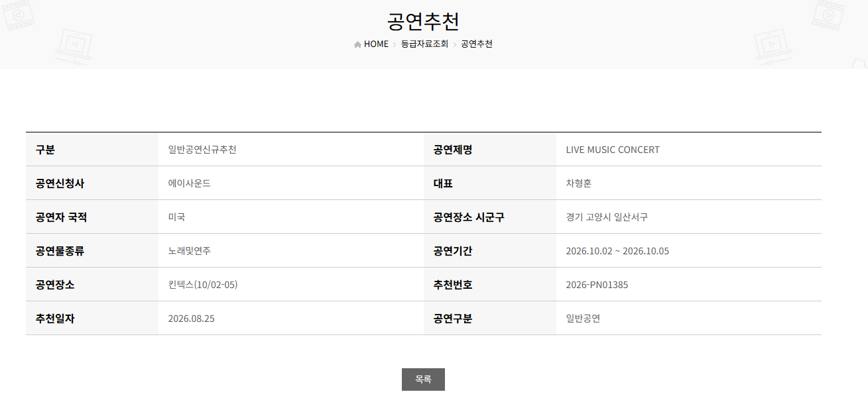
Task: Click recommendation number 2026-PN01385
Action: 597,285
